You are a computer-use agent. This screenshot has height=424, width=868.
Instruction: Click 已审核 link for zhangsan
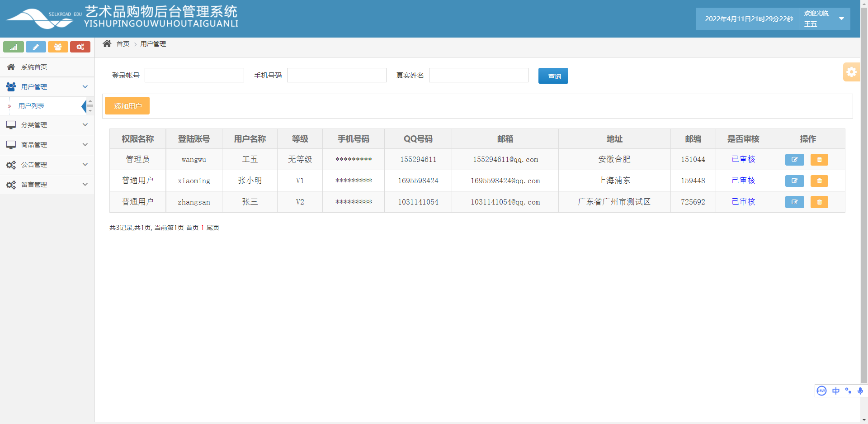pos(743,202)
